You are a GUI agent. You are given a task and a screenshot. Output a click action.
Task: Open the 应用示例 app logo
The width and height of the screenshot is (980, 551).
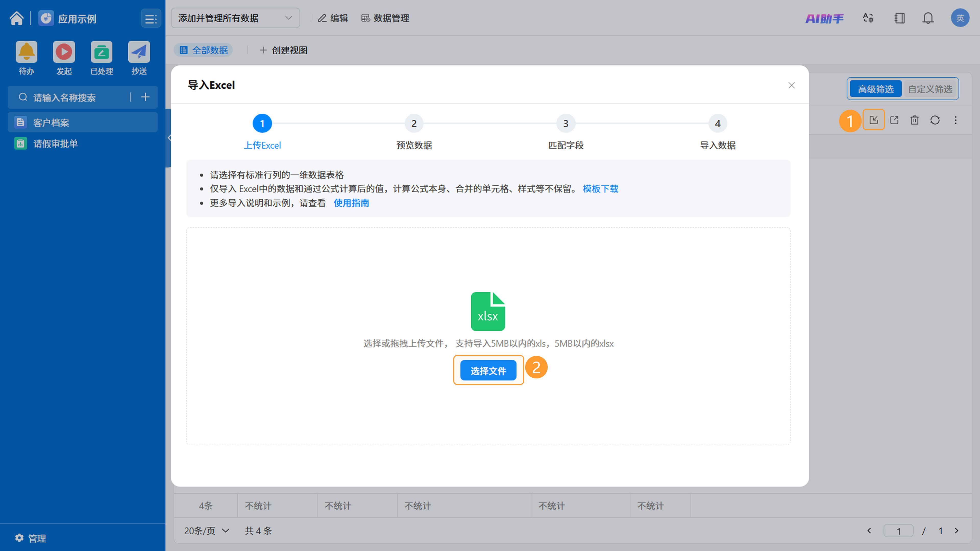pyautogui.click(x=46, y=18)
